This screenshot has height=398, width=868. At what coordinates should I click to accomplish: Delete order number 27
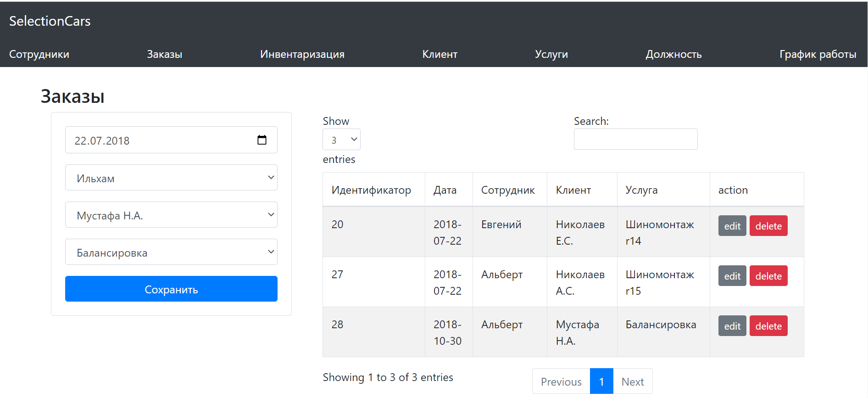pos(768,276)
